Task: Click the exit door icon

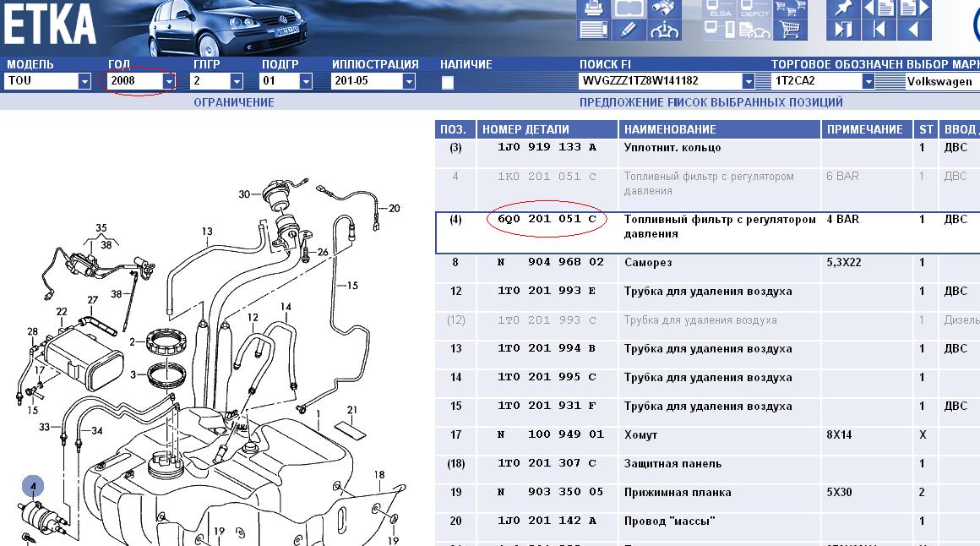Action: [x=843, y=30]
